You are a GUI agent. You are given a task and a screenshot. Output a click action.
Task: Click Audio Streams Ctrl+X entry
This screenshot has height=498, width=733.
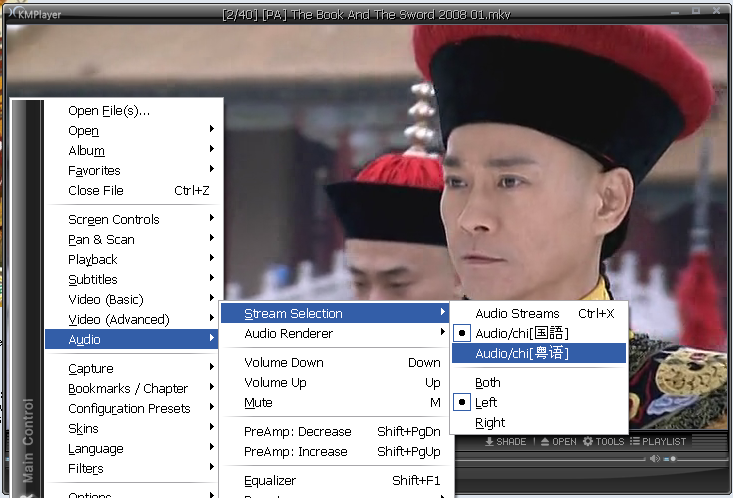(x=539, y=313)
